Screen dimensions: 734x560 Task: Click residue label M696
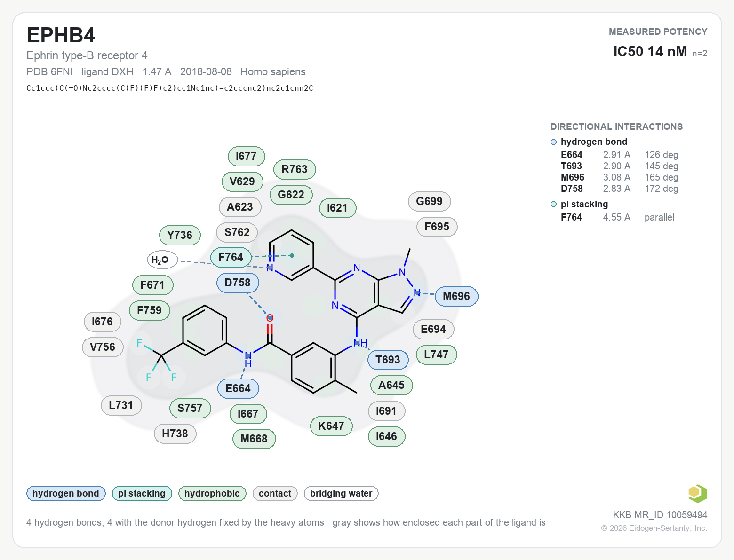tap(456, 296)
